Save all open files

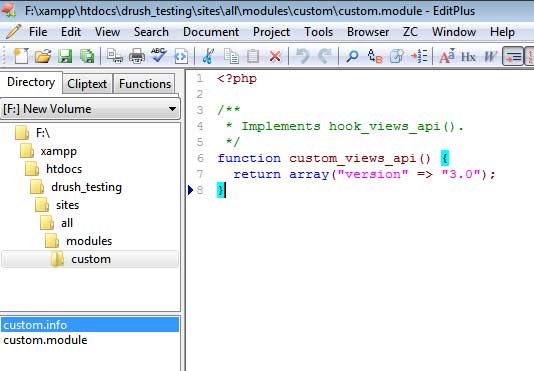[x=87, y=56]
